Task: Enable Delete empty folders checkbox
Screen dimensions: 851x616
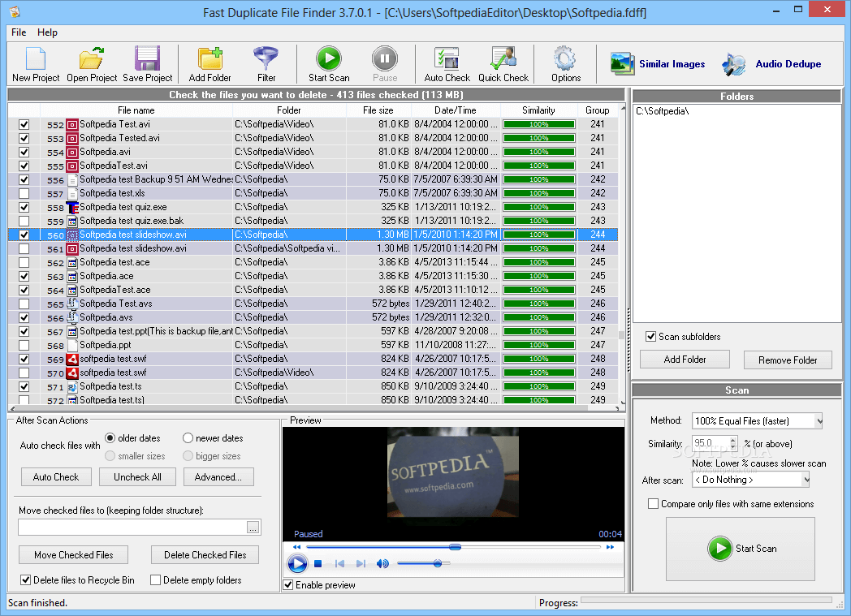Action: tap(155, 580)
